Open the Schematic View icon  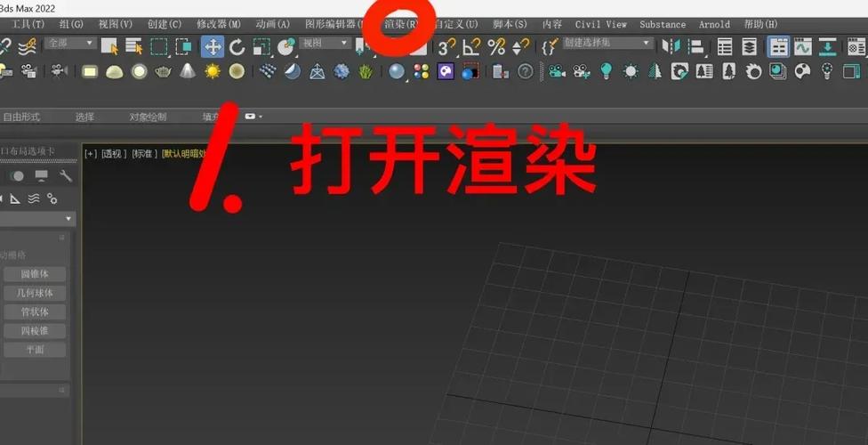click(827, 47)
